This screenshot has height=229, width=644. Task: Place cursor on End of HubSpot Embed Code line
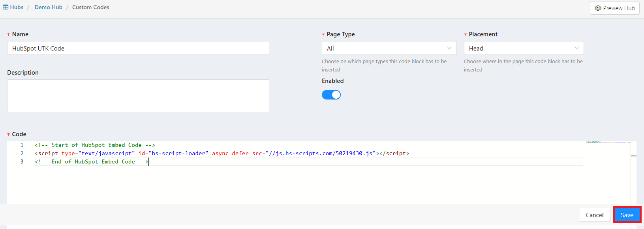(x=92, y=161)
